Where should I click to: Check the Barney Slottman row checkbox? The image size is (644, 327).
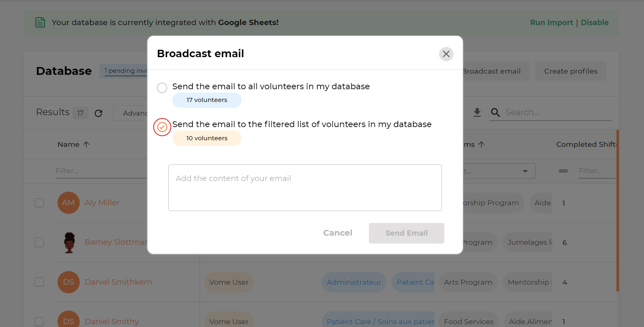[x=39, y=242]
